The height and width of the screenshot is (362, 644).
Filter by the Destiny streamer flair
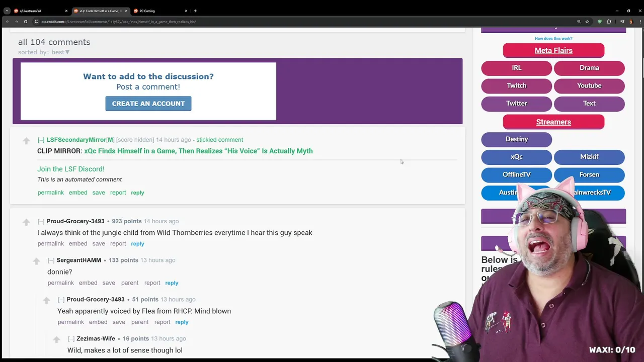(x=517, y=139)
